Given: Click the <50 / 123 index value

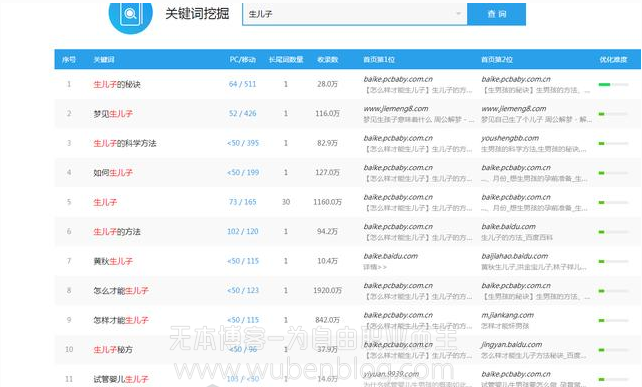Looking at the screenshot, I should pyautogui.click(x=243, y=290).
